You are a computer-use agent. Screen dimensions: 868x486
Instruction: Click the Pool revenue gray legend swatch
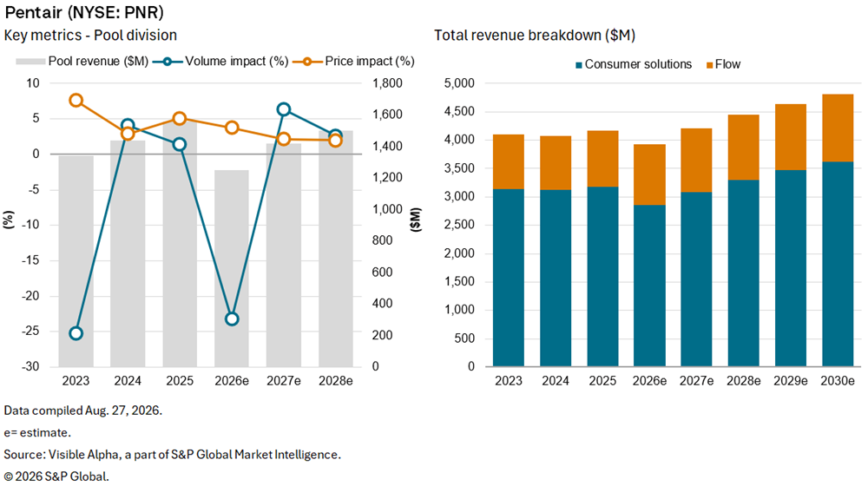[x=30, y=62]
